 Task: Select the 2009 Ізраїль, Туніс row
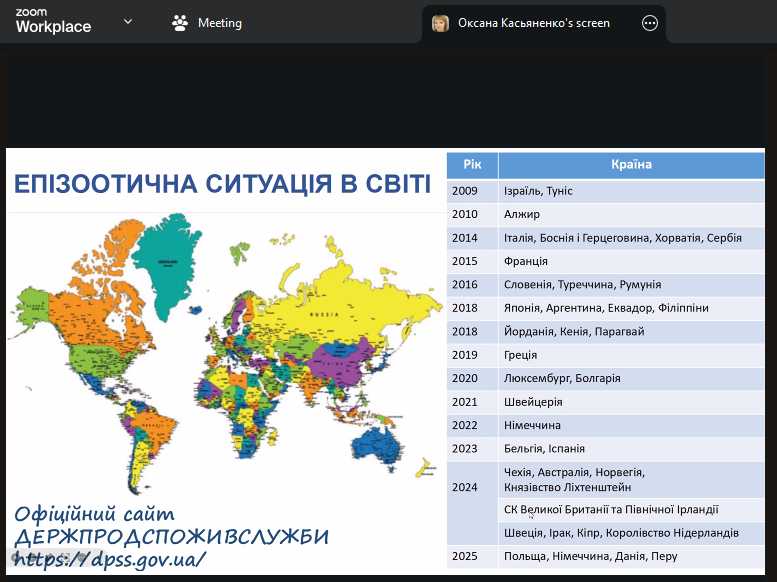coord(605,190)
